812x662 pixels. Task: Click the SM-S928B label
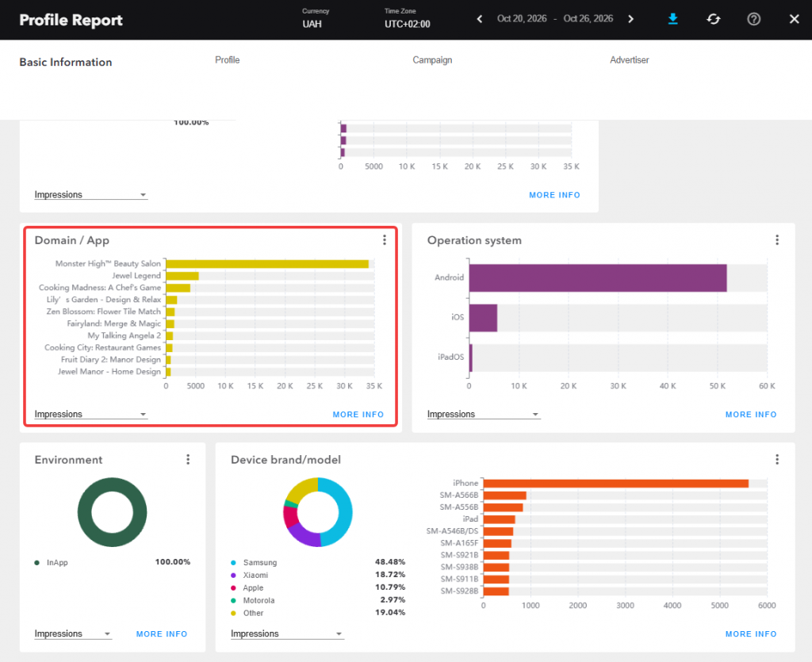point(459,591)
